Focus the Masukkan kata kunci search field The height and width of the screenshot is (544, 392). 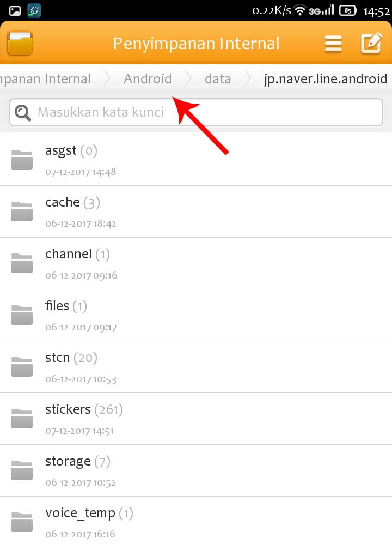(196, 112)
